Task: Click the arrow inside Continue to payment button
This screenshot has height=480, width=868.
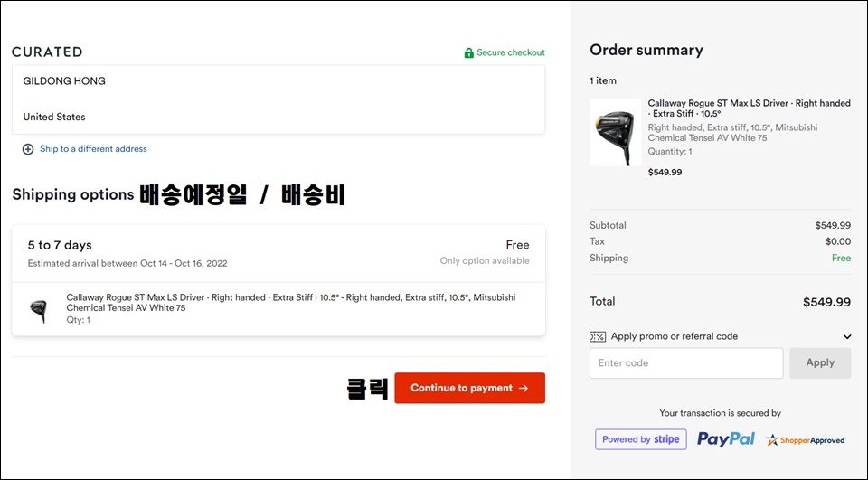Action: coord(524,388)
